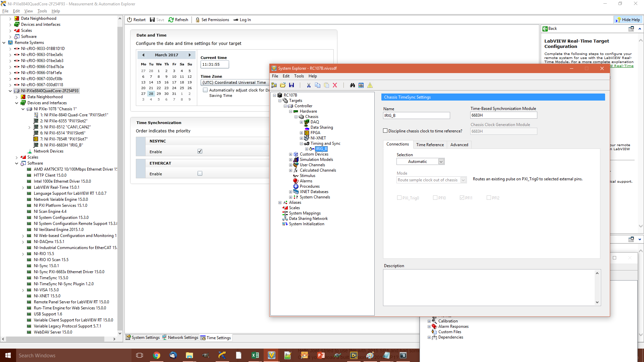The height and width of the screenshot is (362, 644).
Task: Copy item using the copy icon
Action: (x=318, y=85)
